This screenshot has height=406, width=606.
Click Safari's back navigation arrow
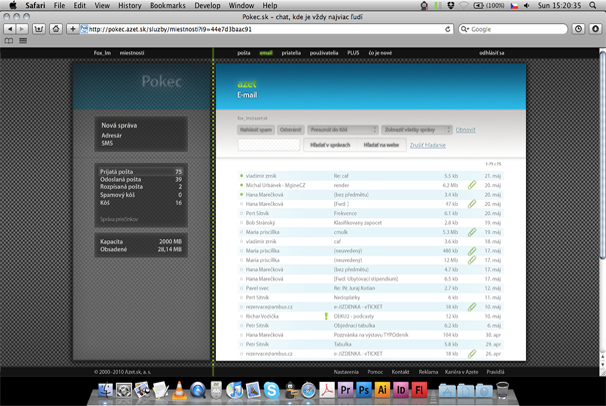click(9, 29)
